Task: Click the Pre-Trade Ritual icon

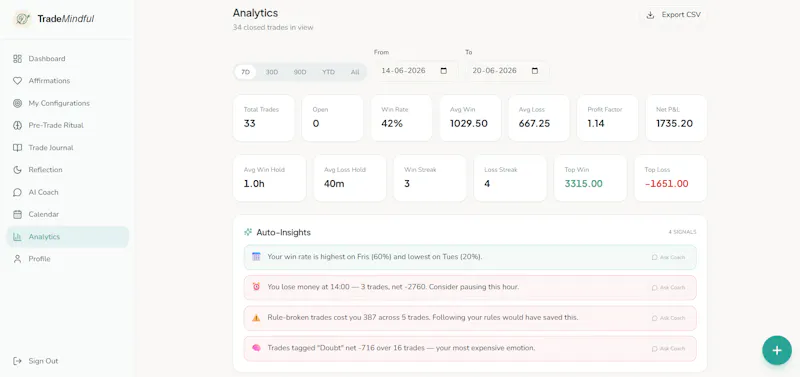Action: (x=17, y=125)
